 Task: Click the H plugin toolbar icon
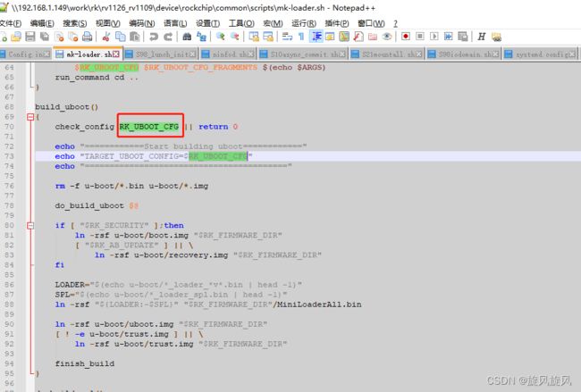[x=481, y=37]
